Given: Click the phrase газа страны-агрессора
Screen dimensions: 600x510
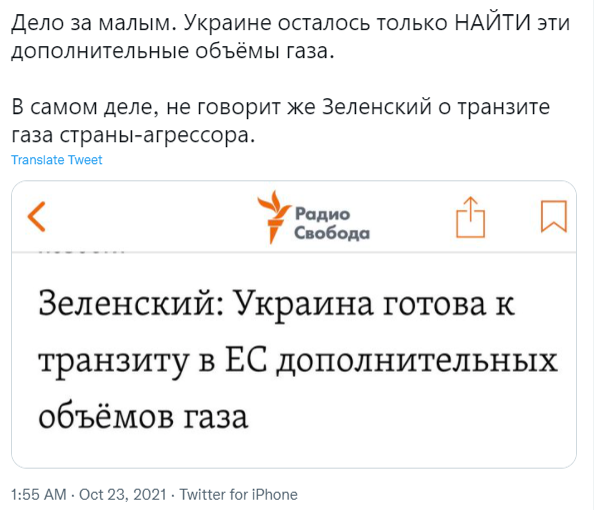Looking at the screenshot, I should 133,135.
